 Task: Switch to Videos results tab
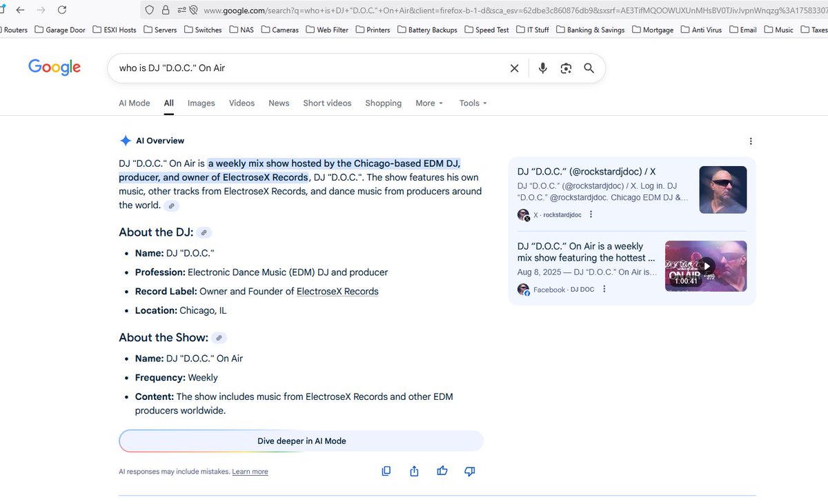click(242, 103)
